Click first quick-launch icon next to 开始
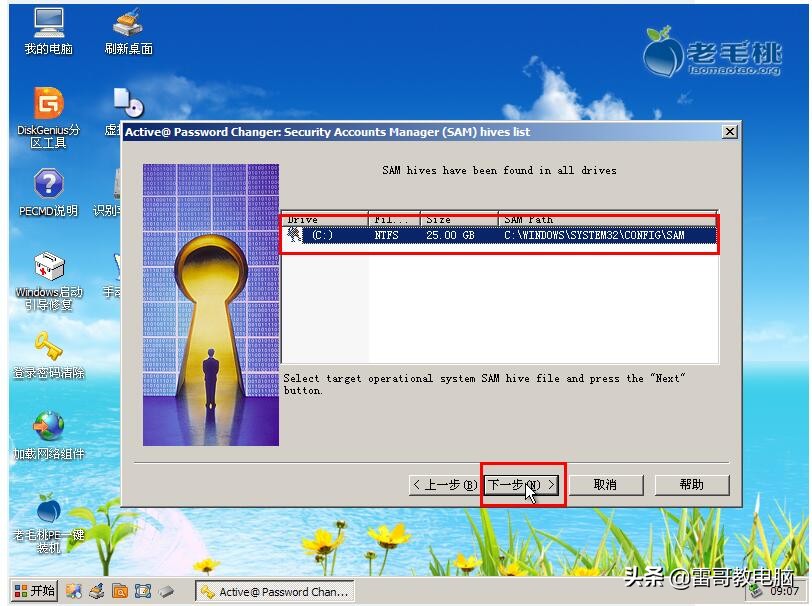This screenshot has width=812, height=606. tap(74, 591)
